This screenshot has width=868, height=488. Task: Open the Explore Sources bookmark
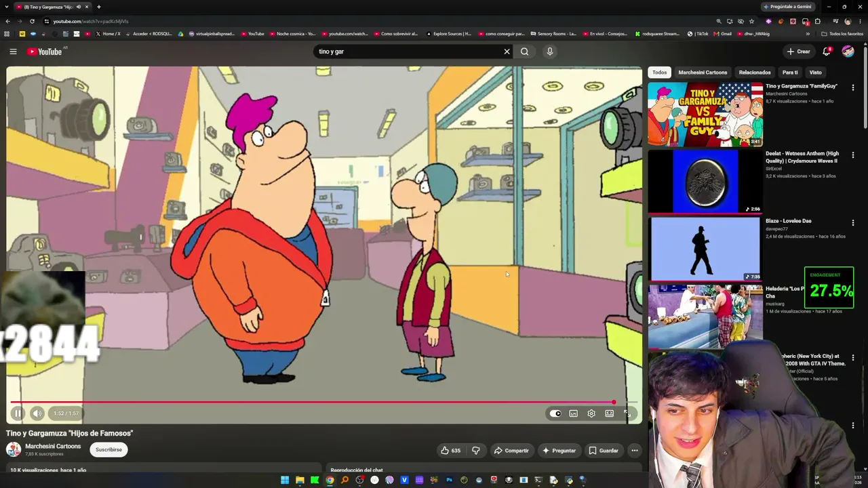point(448,34)
